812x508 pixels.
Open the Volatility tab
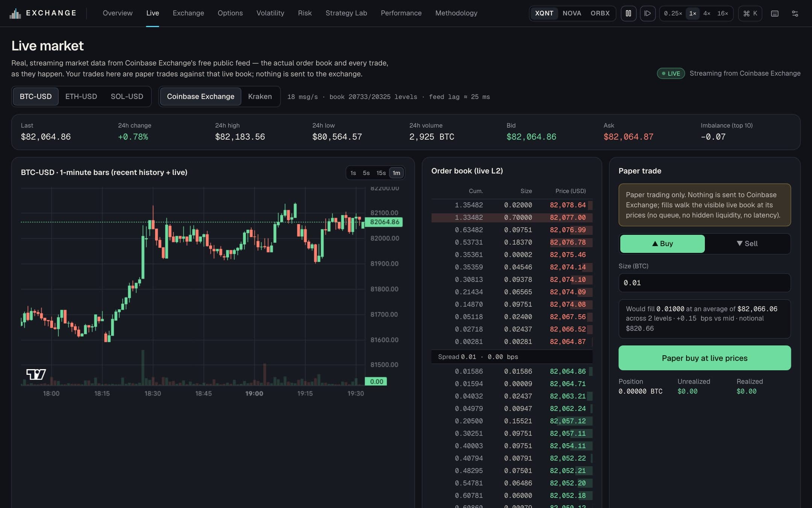tap(270, 13)
